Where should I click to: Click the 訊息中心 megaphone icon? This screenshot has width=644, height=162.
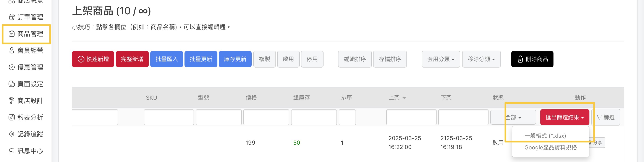(11, 151)
